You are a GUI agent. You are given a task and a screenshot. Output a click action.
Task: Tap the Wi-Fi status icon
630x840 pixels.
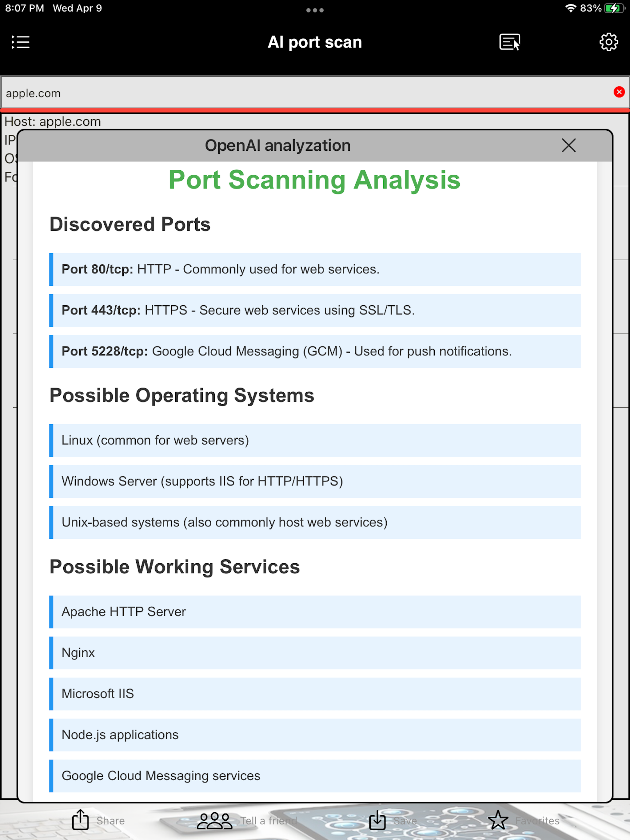click(x=571, y=8)
